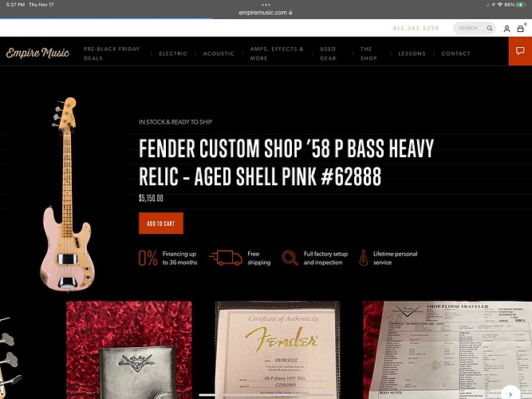Open the Acoustic menu
The width and height of the screenshot is (532, 399).
click(x=219, y=53)
